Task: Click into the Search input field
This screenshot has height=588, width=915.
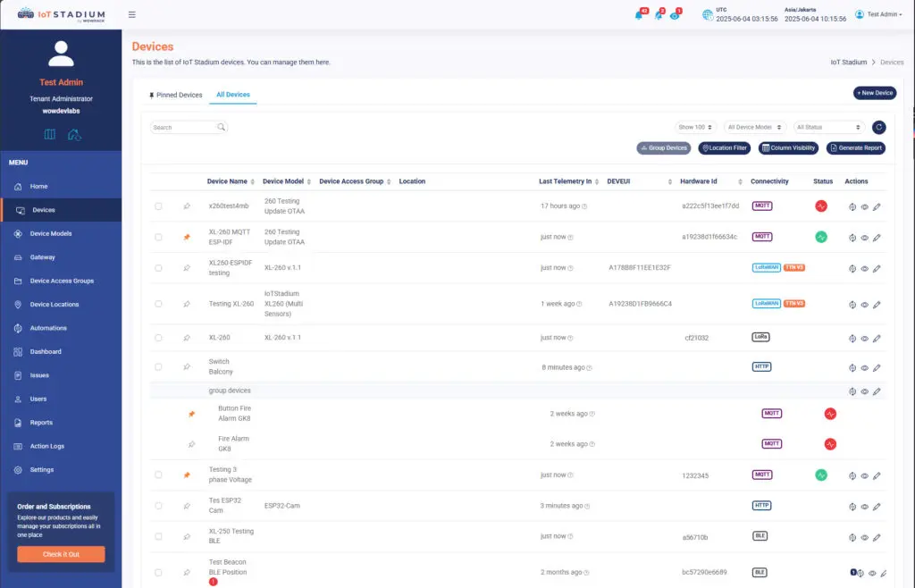Action: pyautogui.click(x=183, y=128)
